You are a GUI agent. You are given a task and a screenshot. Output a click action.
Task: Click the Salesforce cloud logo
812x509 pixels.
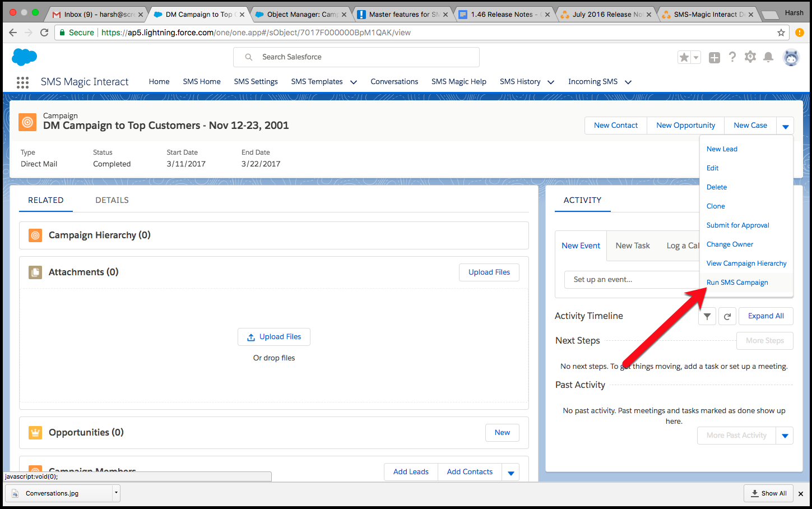click(24, 57)
